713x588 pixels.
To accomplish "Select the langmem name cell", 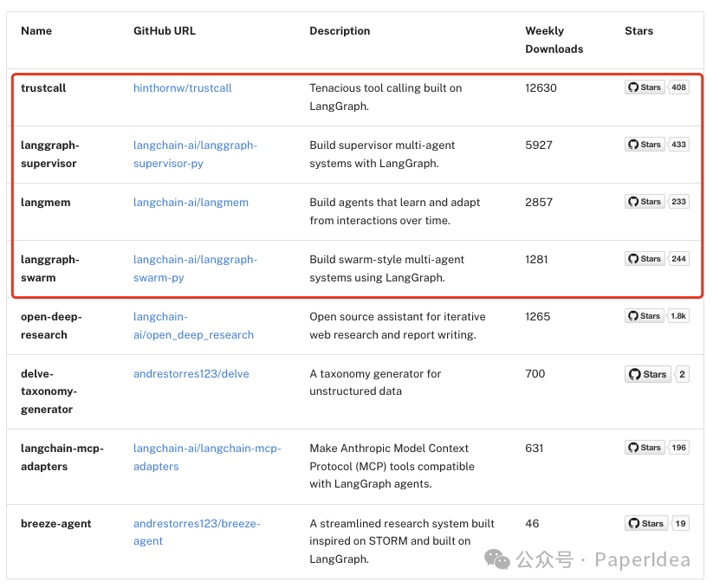I will coord(45,203).
